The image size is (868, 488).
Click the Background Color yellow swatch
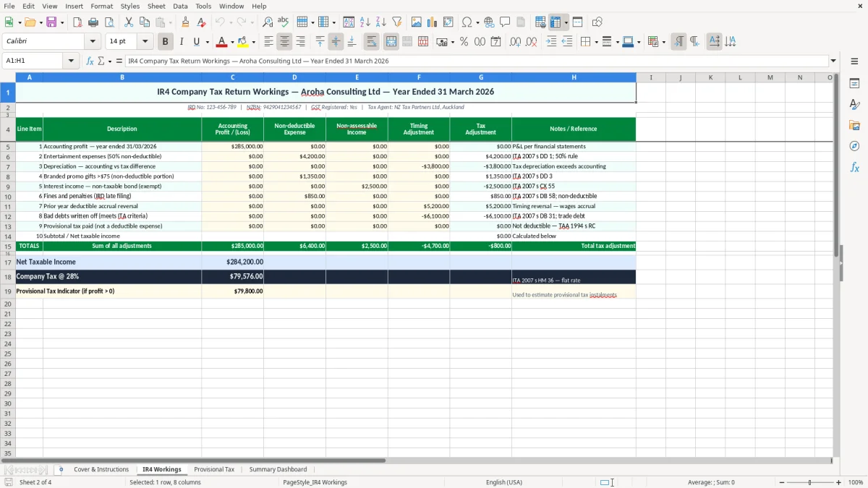point(243,42)
